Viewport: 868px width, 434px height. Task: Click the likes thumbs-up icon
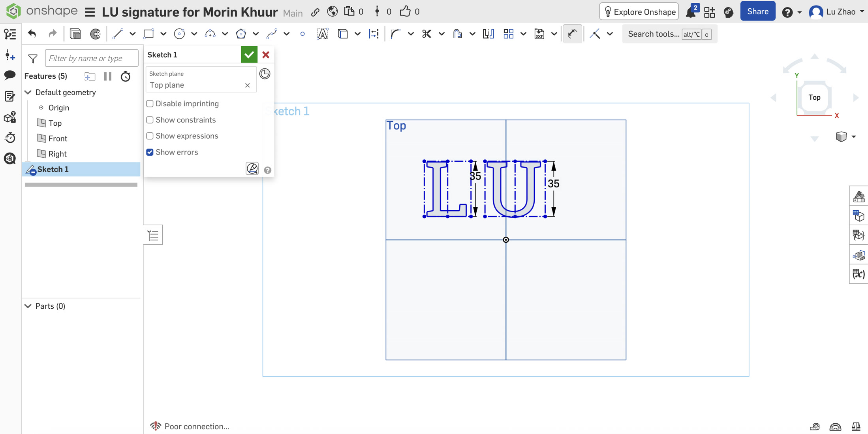click(x=405, y=11)
